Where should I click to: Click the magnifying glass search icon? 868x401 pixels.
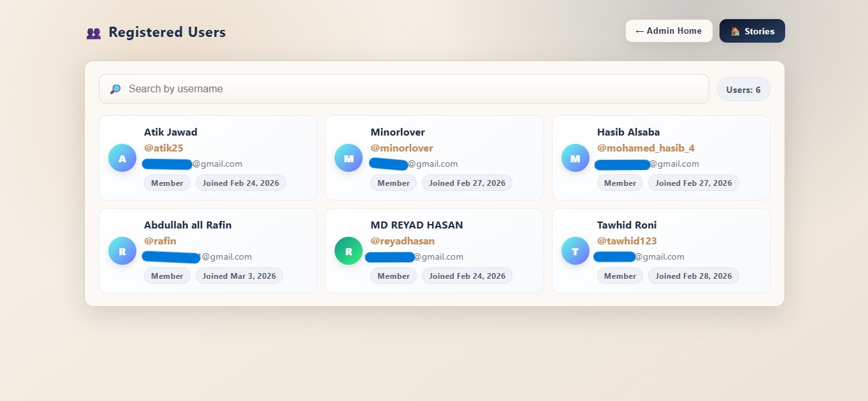pos(115,89)
